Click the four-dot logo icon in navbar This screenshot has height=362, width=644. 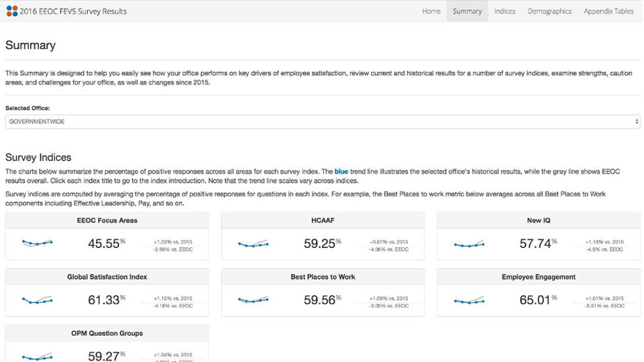[11, 11]
